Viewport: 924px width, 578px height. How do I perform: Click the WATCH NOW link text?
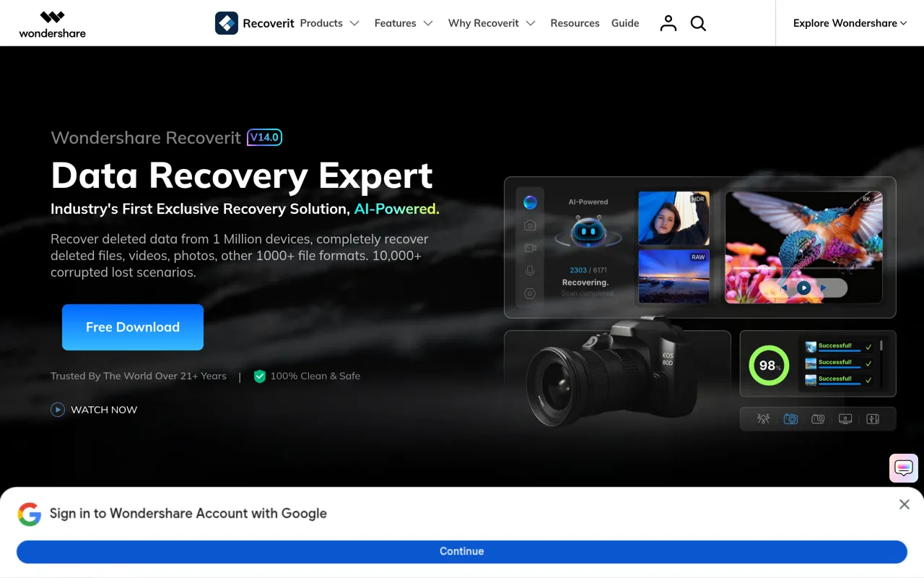click(104, 410)
